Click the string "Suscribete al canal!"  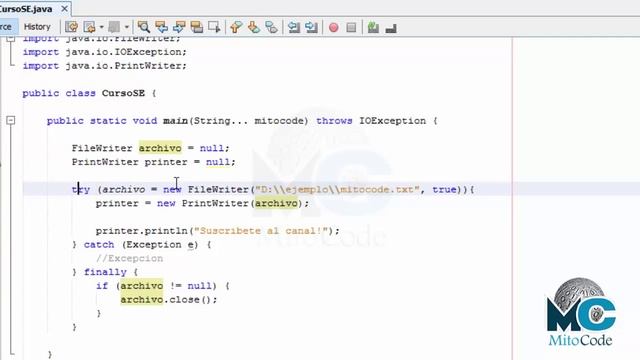[261, 231]
